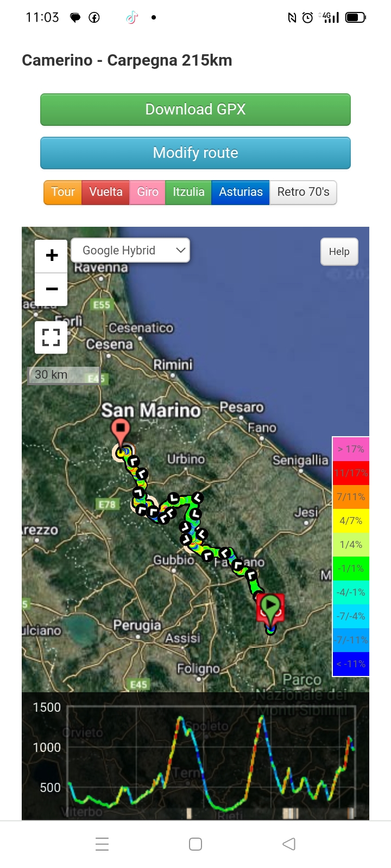The image size is (391, 868).
Task: Open the map Help button
Action: click(339, 252)
